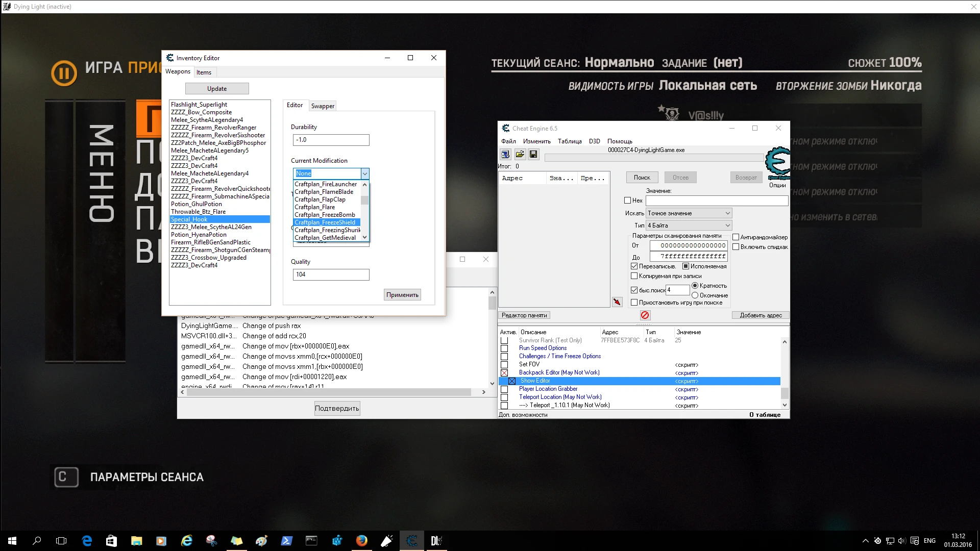Click the Firefox icon in taskbar
This screenshot has width=980, height=551.
coord(361,541)
